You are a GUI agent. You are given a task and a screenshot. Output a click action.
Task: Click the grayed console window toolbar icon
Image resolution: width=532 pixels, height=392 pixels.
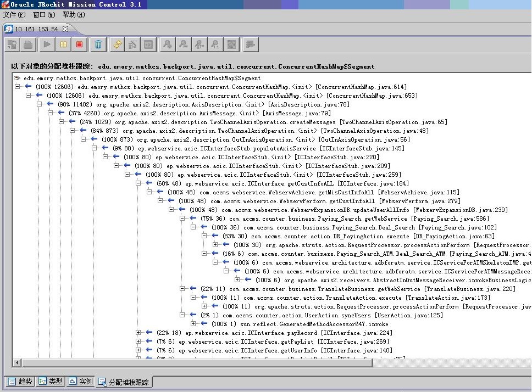pos(148,44)
